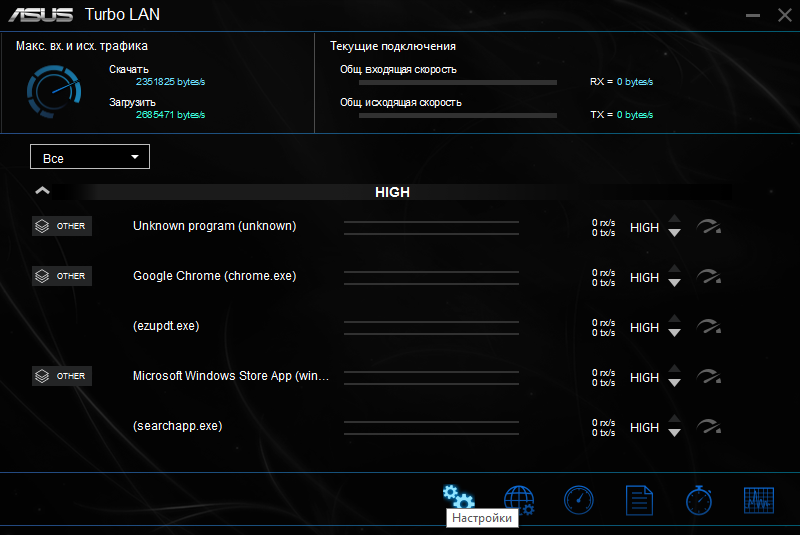Screen dimensions: 800x535
Task: Lower priority arrow for Google Chrome
Action: click(x=674, y=283)
